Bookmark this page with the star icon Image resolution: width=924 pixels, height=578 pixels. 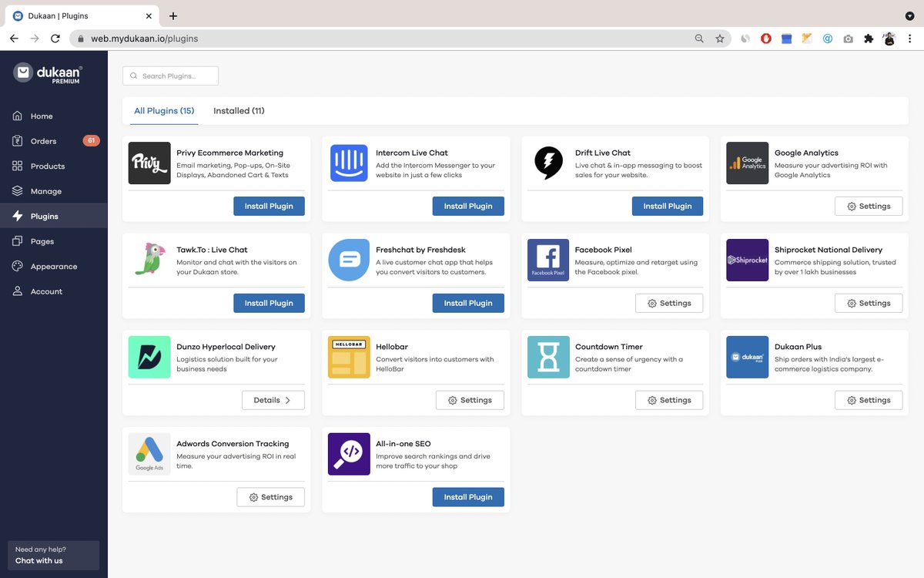720,39
